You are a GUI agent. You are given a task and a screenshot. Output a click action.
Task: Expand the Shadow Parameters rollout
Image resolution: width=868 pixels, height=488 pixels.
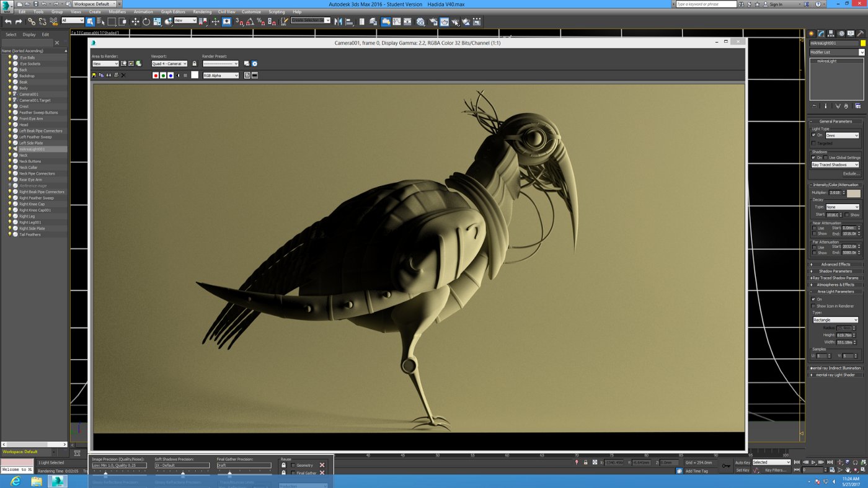pos(836,271)
